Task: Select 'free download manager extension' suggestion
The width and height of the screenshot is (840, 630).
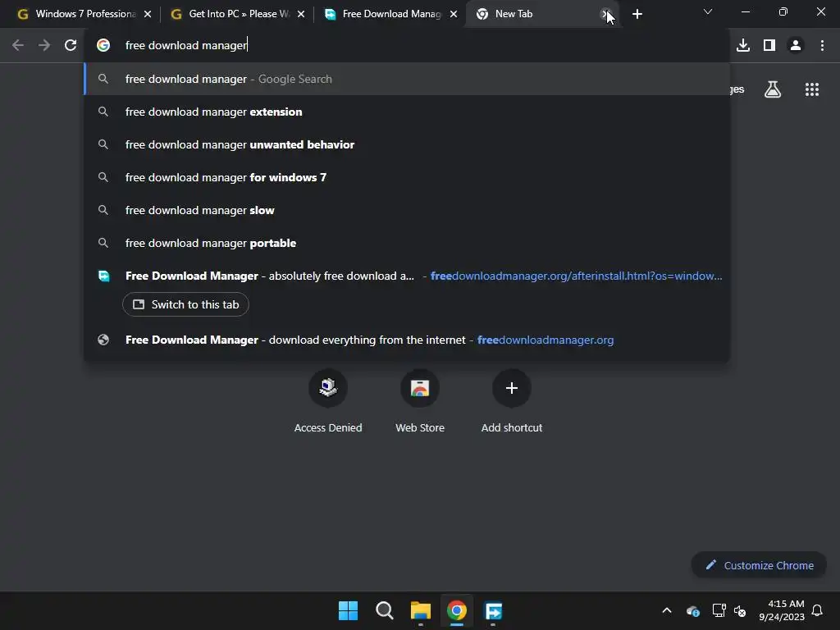Action: (x=407, y=112)
